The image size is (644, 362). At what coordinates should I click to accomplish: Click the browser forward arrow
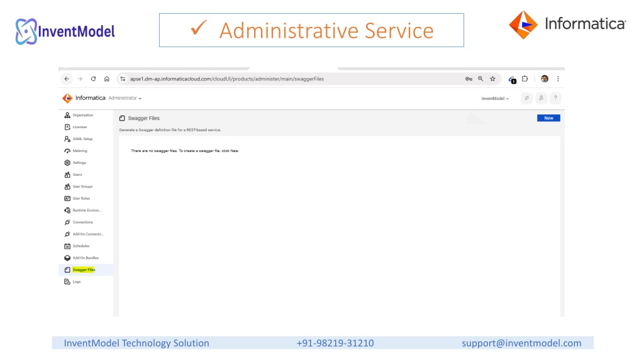(x=80, y=79)
